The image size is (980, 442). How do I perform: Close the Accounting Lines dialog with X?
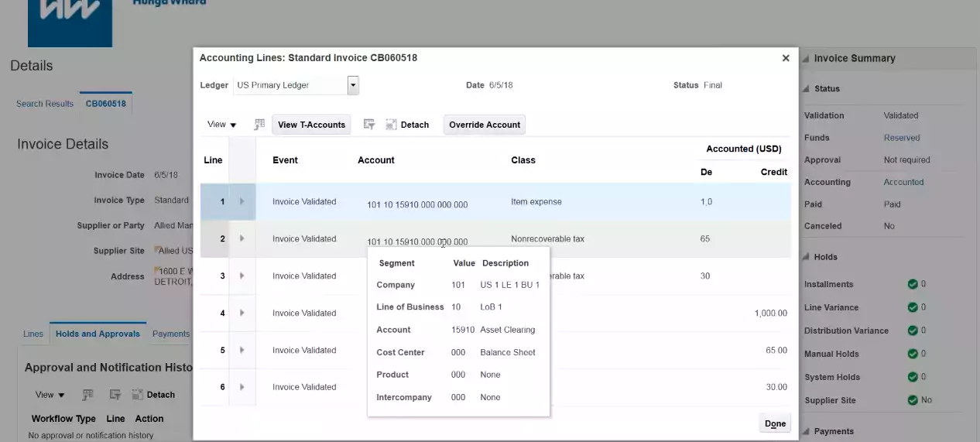(x=786, y=58)
